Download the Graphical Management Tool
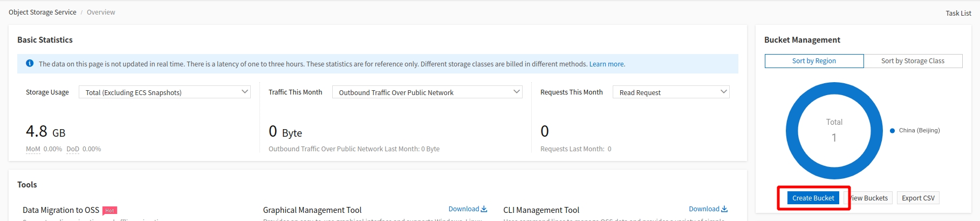Screen dimensions: 980x221 coord(467,209)
